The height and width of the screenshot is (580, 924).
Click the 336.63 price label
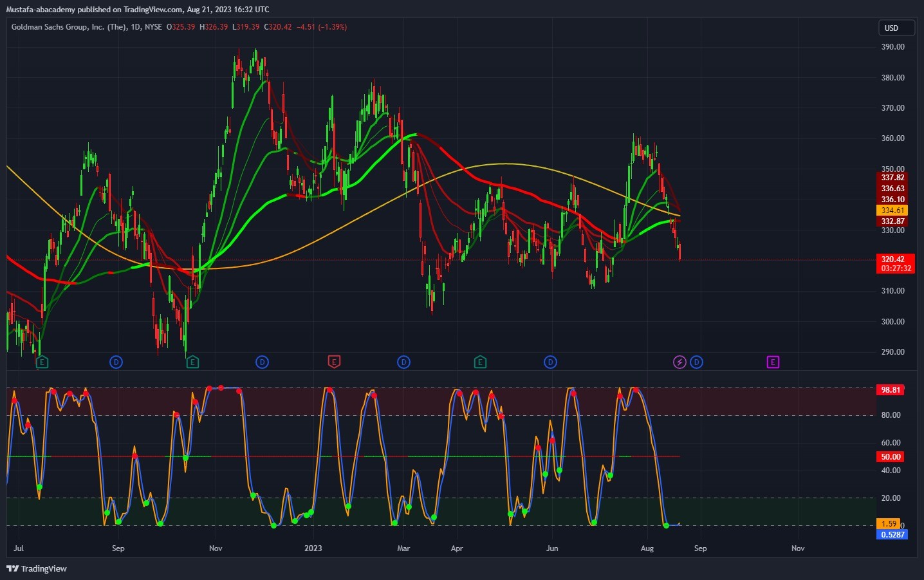pos(893,189)
